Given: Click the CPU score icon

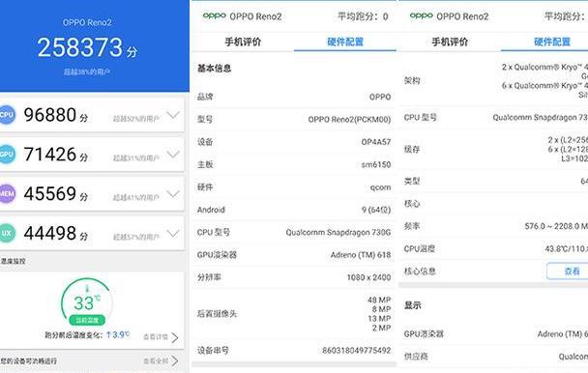Looking at the screenshot, I should click(x=7, y=115).
